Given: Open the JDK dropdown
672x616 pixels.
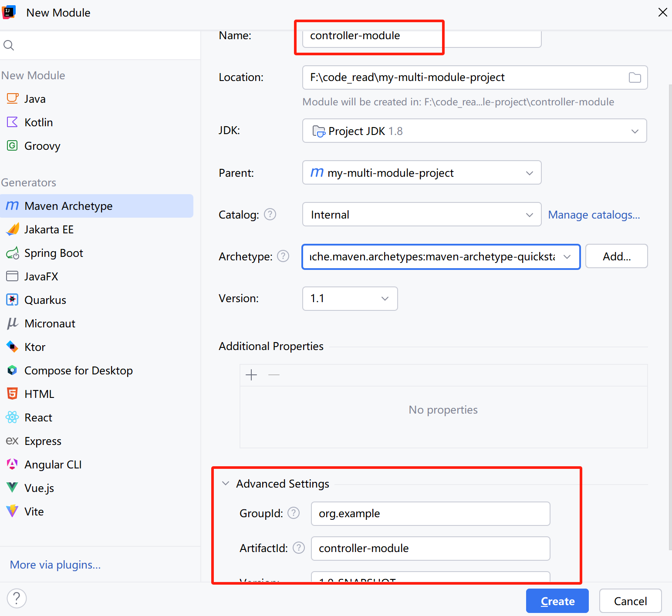Looking at the screenshot, I should [x=474, y=131].
